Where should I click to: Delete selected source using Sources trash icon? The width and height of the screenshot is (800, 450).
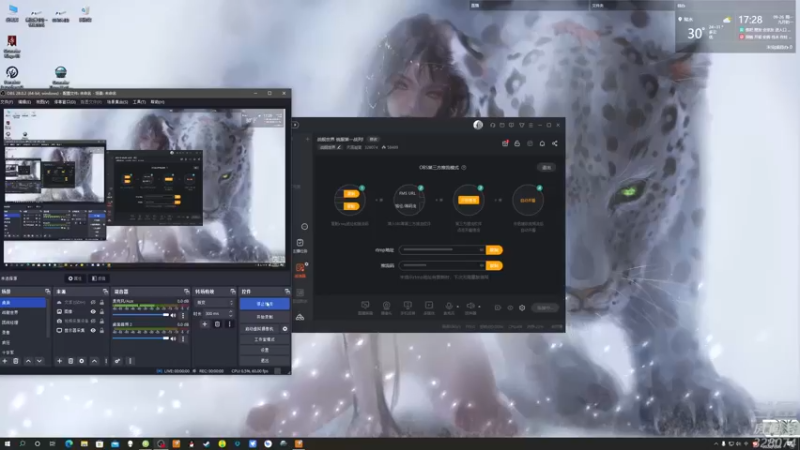pyautogui.click(x=70, y=361)
